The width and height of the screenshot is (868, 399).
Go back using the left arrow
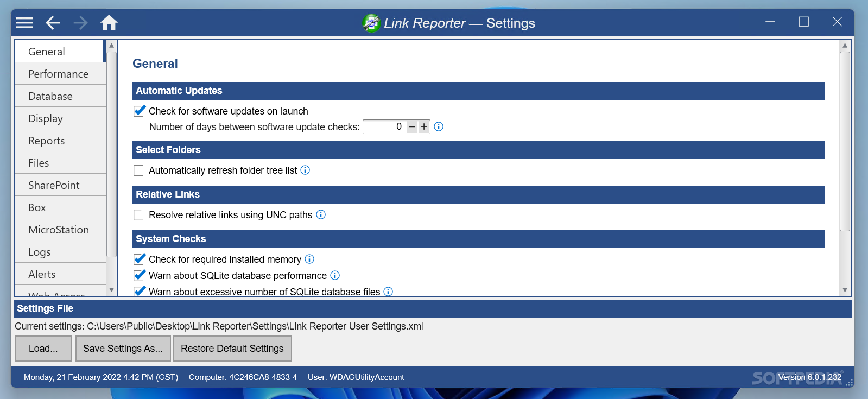point(53,23)
